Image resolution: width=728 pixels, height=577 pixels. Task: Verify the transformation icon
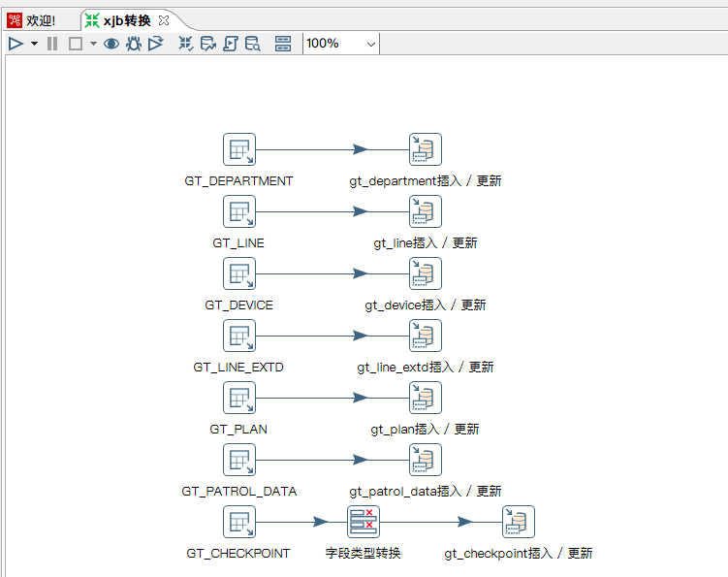tap(186, 44)
